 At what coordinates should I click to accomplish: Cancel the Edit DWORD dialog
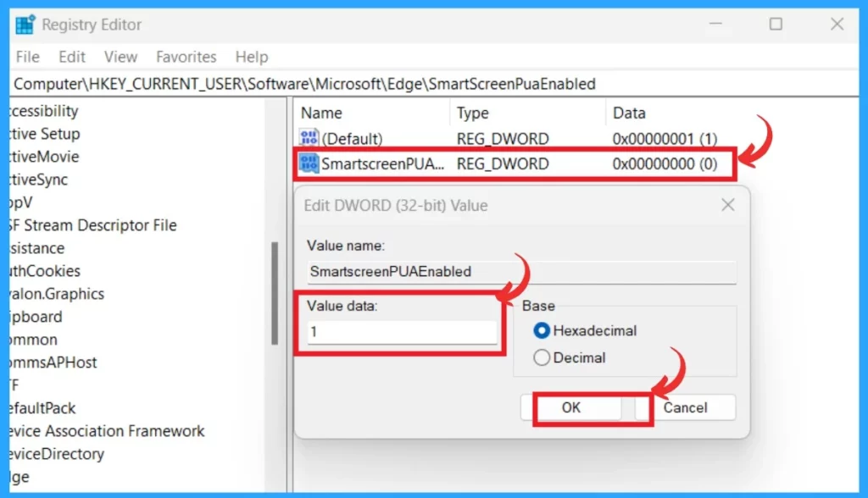(685, 408)
